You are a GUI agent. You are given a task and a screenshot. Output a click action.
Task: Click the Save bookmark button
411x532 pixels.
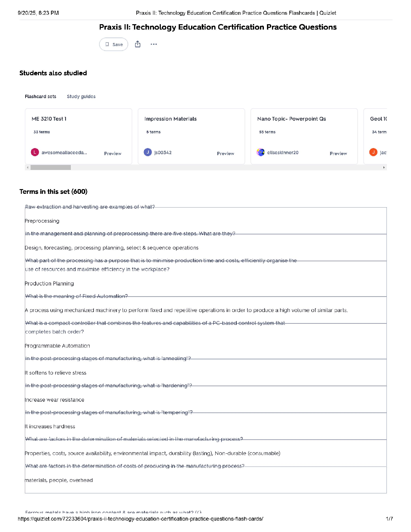[113, 44]
